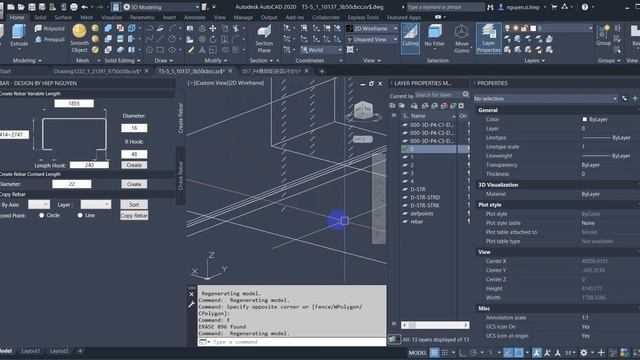
Task: Click the layer list horizontal scrollbar
Action: point(435,325)
